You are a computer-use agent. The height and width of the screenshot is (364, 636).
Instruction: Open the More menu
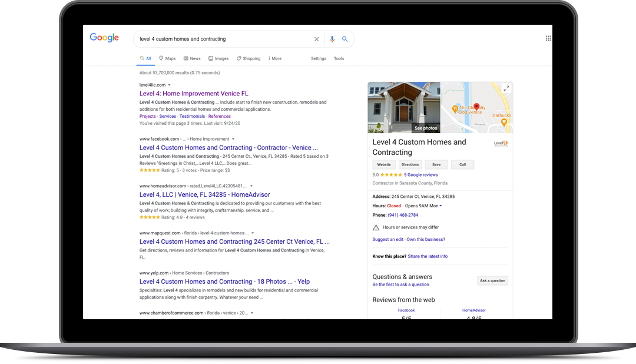click(x=274, y=58)
